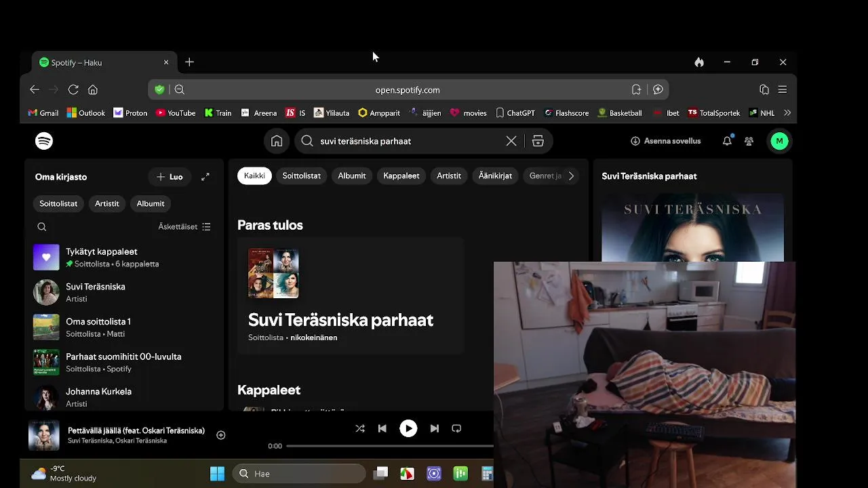Click taskbar Hae search box
868x488 pixels.
[x=300, y=474]
